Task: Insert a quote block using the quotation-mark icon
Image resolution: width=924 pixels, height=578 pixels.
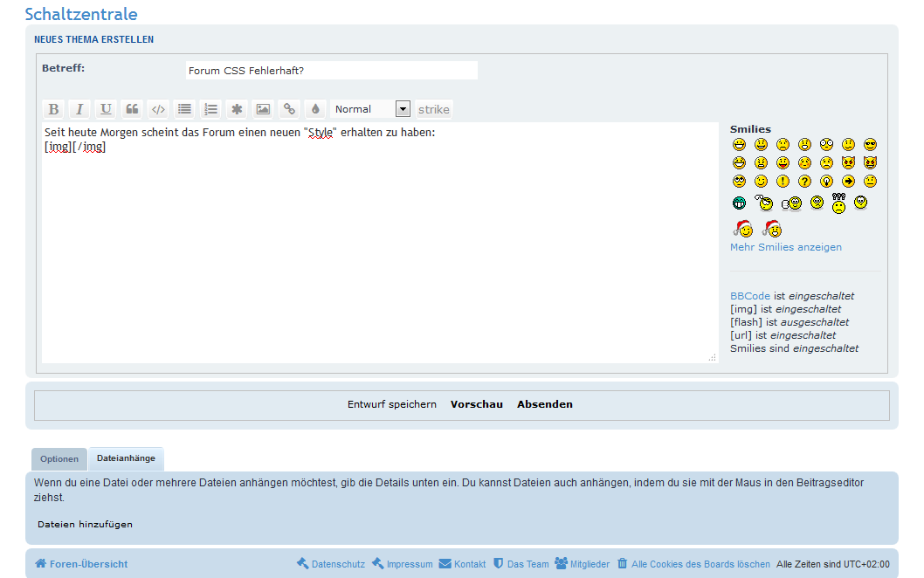Action: [x=132, y=109]
